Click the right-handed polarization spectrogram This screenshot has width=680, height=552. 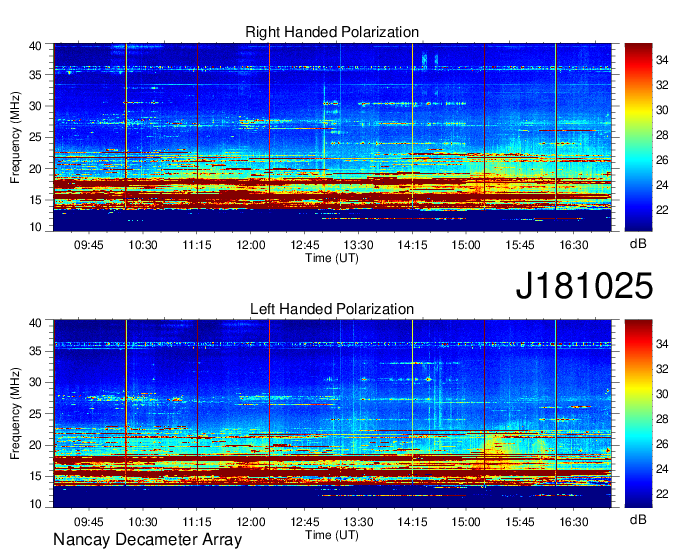[x=332, y=137]
